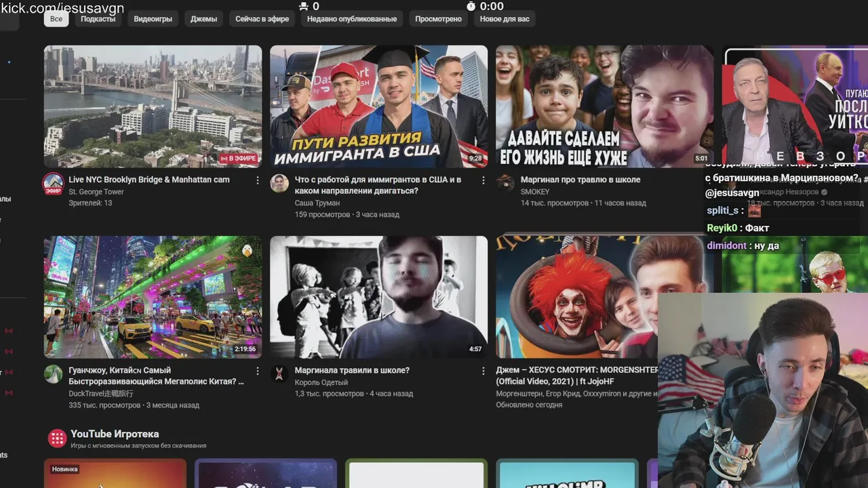Image resolution: width=868 pixels, height=488 pixels.
Task: Open the 'Live NYC Brooklyn Bridge & Manhattan cam' title
Action: click(x=149, y=180)
